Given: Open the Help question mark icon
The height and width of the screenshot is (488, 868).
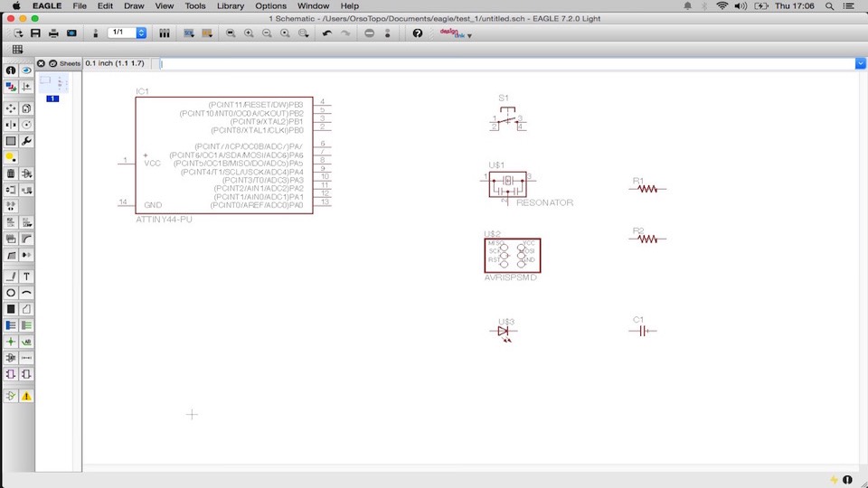Looking at the screenshot, I should coord(418,33).
